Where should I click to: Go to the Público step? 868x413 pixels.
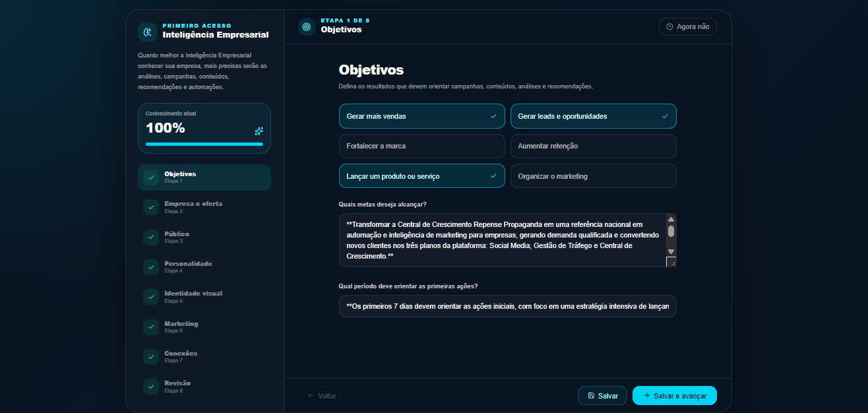tap(204, 238)
